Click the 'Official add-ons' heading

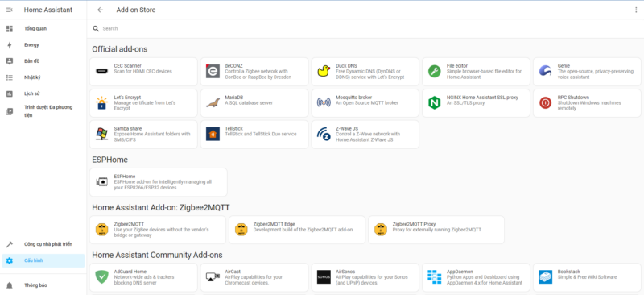[119, 49]
